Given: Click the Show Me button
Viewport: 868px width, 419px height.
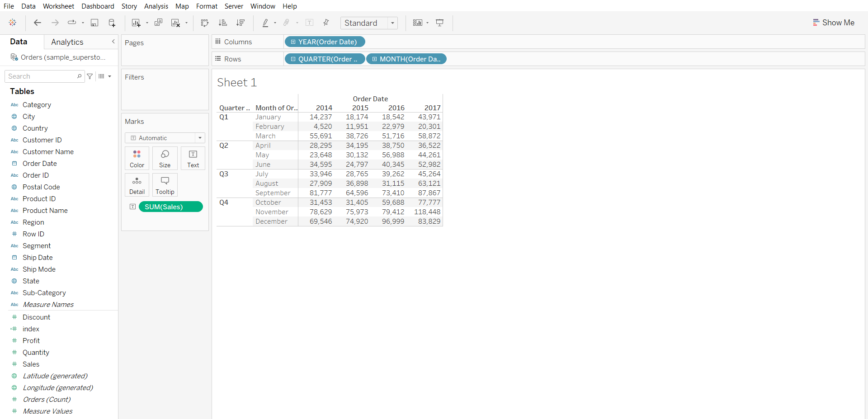Looking at the screenshot, I should [x=833, y=23].
